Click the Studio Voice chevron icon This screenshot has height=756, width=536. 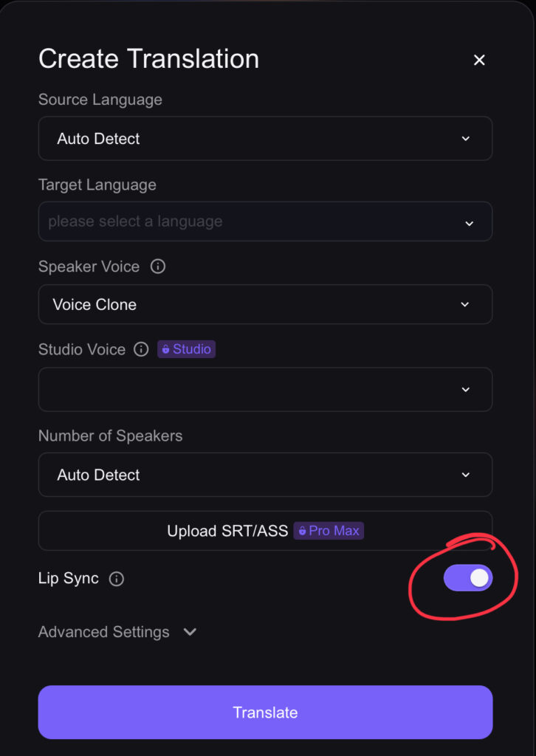[465, 390]
